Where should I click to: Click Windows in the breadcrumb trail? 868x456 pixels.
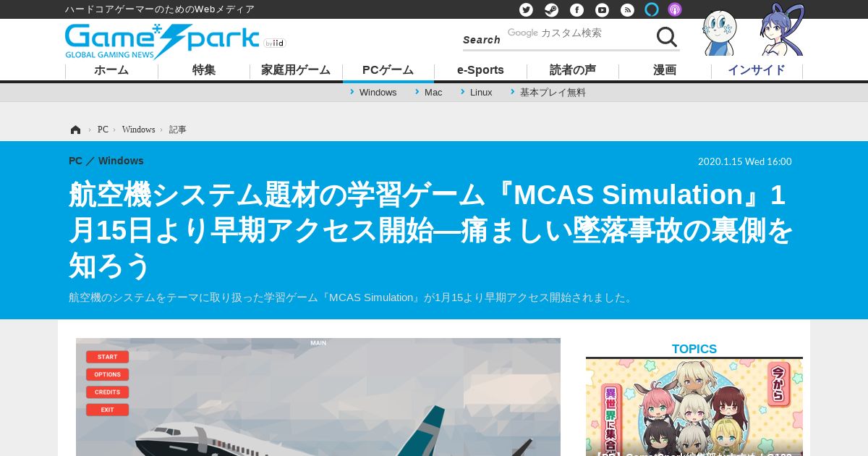(x=138, y=130)
